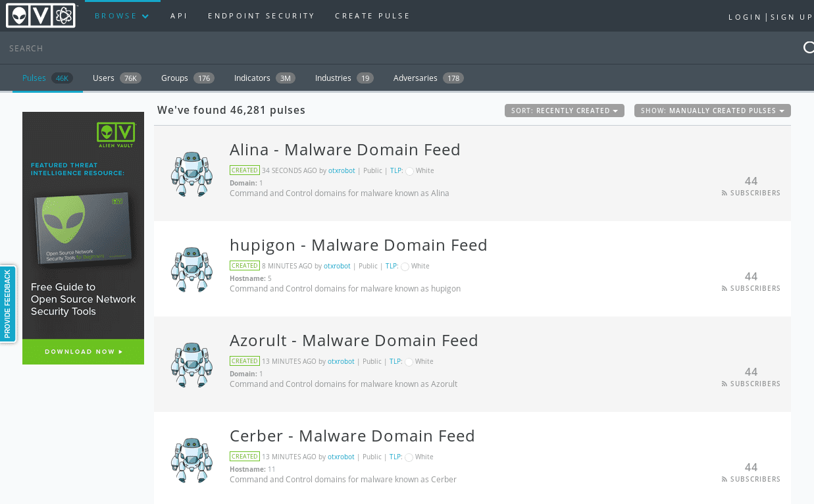Open otxrobot profile from Cerber pulse
The height and width of the screenshot is (504, 814).
pyautogui.click(x=341, y=457)
